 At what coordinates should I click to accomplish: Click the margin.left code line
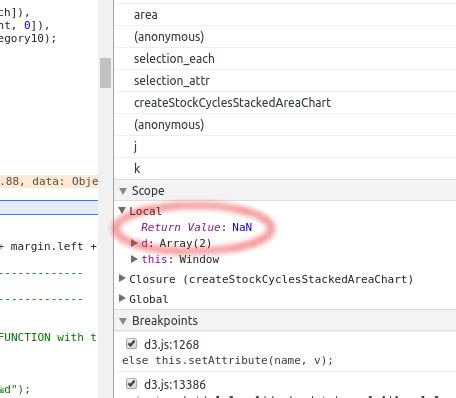tap(49, 247)
